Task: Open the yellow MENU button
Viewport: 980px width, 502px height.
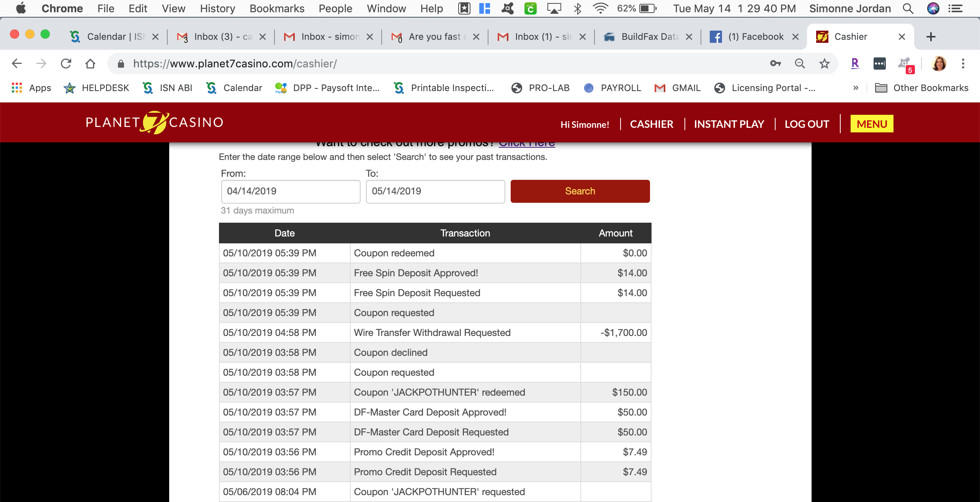Action: coord(872,124)
